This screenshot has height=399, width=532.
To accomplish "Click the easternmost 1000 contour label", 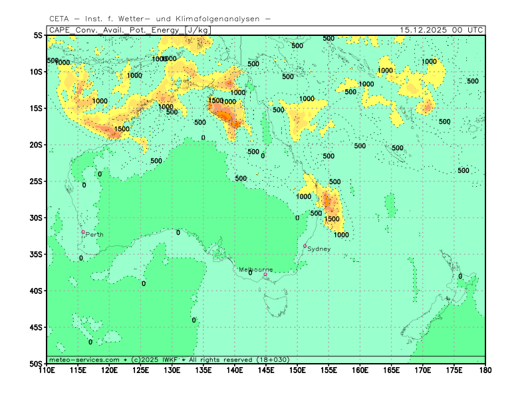I will coord(429,62).
